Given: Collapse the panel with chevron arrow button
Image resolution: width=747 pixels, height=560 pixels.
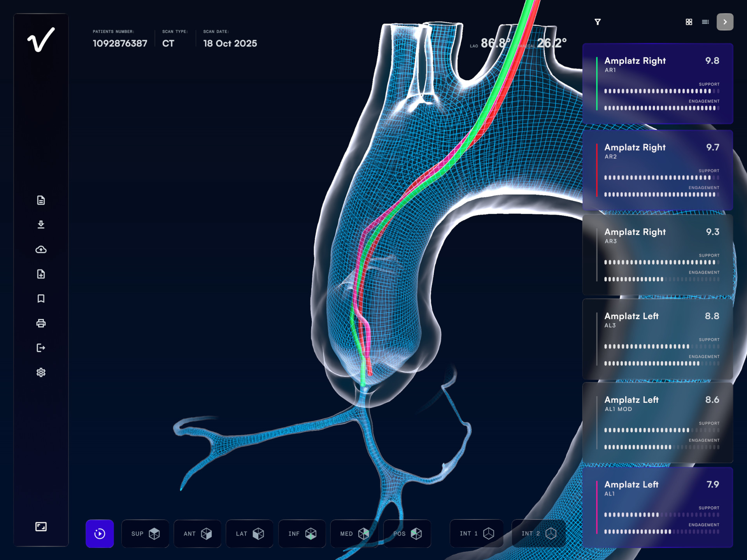Looking at the screenshot, I should coord(725,22).
